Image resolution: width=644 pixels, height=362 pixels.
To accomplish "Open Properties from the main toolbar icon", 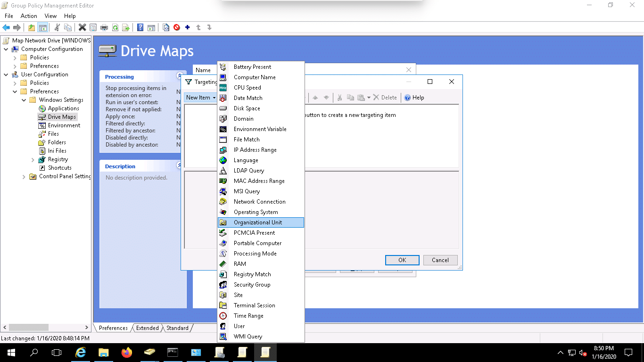I will tap(93, 27).
